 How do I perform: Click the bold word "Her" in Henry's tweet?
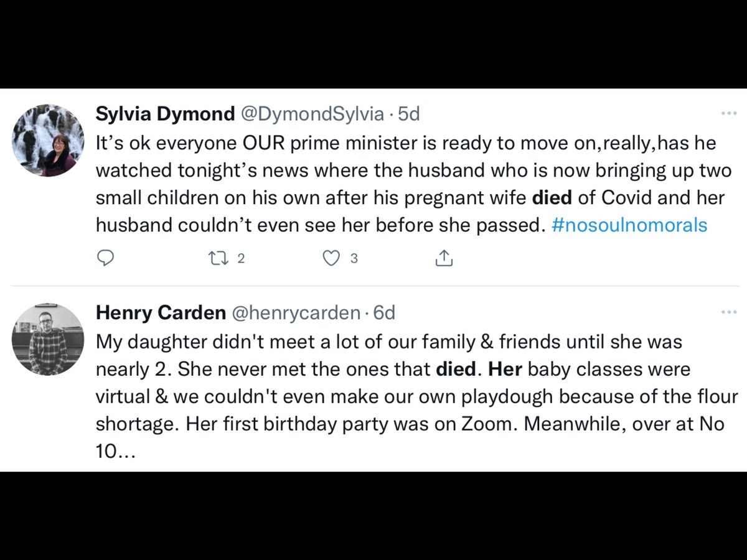pyautogui.click(x=505, y=369)
